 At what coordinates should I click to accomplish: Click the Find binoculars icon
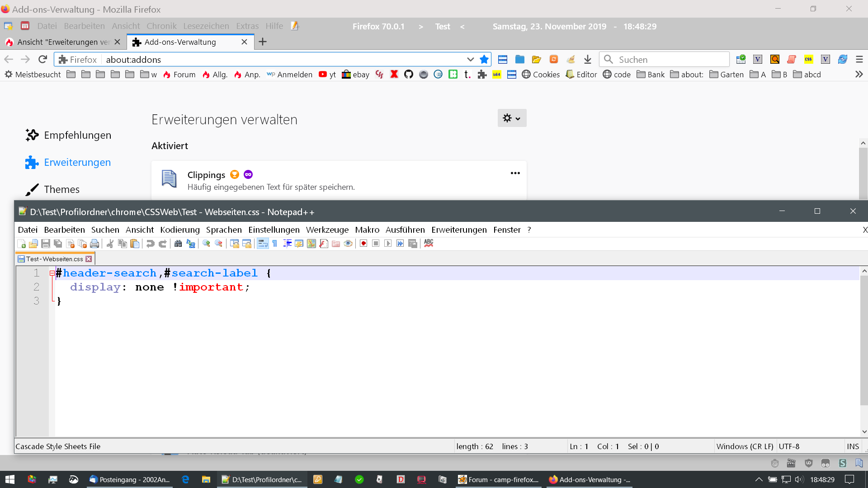(178, 244)
